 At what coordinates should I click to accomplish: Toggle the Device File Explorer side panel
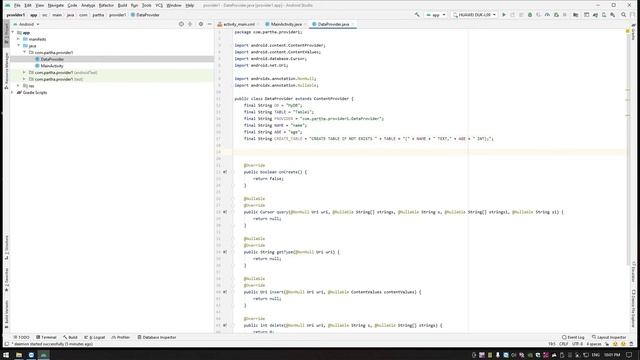[633, 308]
